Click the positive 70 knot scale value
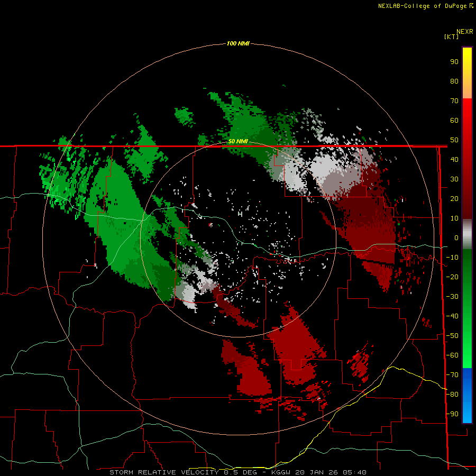Screen dimensions: 476x476 pos(454,101)
